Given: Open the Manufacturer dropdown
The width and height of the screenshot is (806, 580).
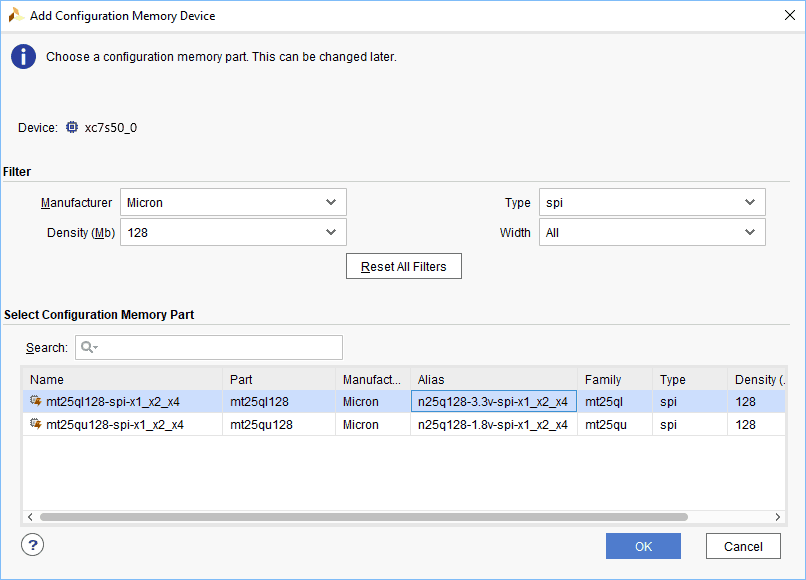Looking at the screenshot, I should click(x=233, y=203).
